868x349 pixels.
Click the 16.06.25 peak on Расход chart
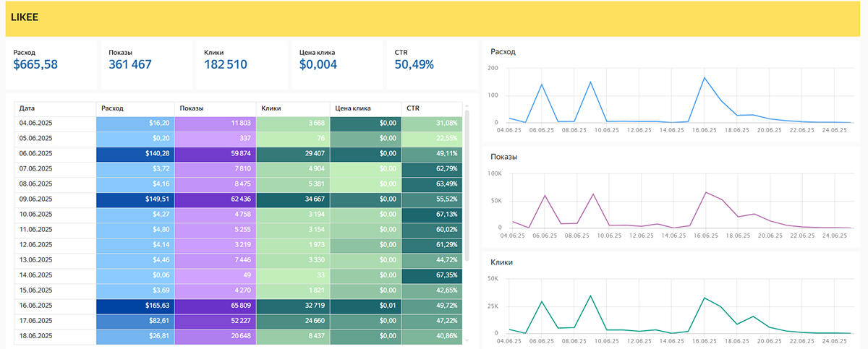click(704, 77)
